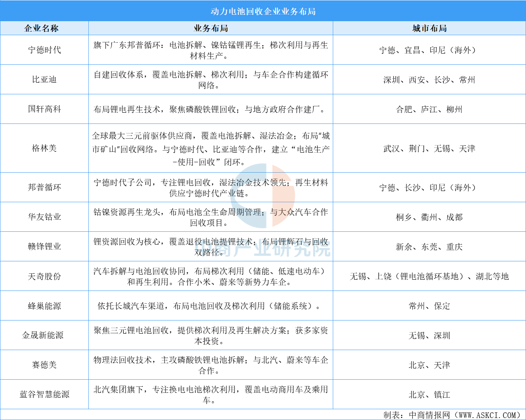Select the company name 赣锋锂业
The width and height of the screenshot is (526, 420).
(44, 247)
